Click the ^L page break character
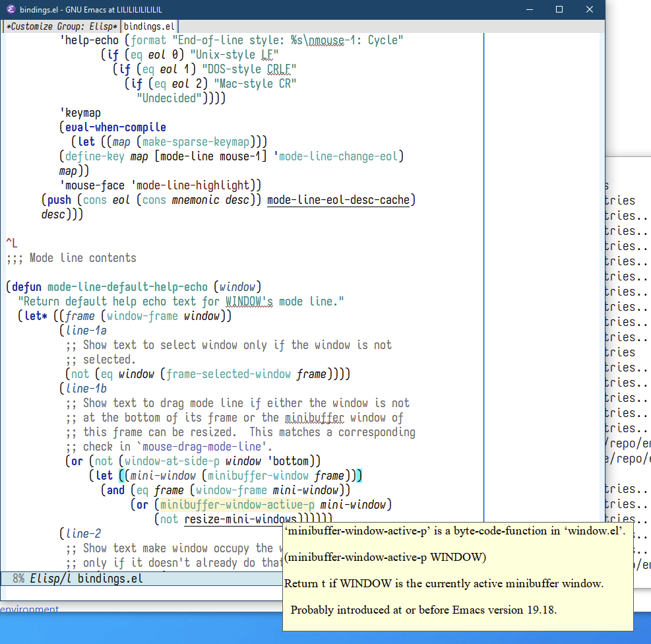 pos(12,243)
